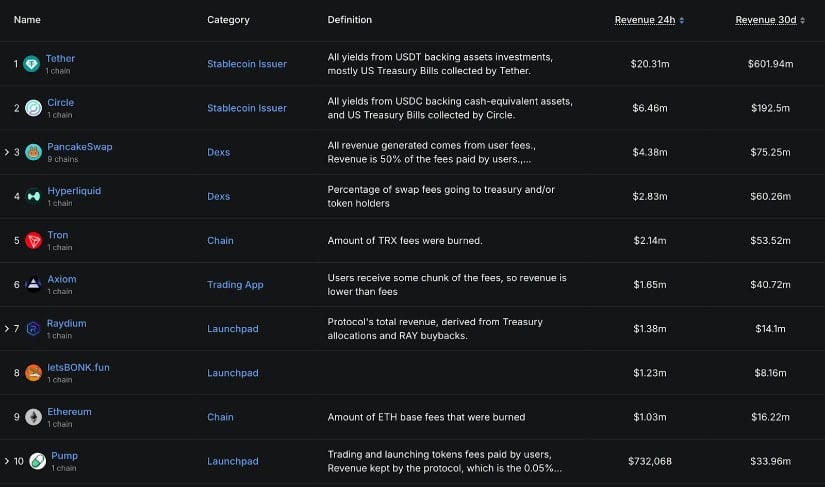Image resolution: width=825 pixels, height=487 pixels.
Task: Select Axiom's $1.65m 24h revenue
Action: [x=650, y=285]
